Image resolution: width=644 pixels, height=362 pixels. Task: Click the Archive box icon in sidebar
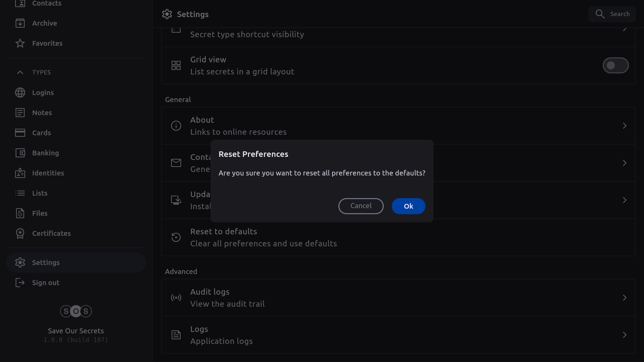(x=20, y=23)
